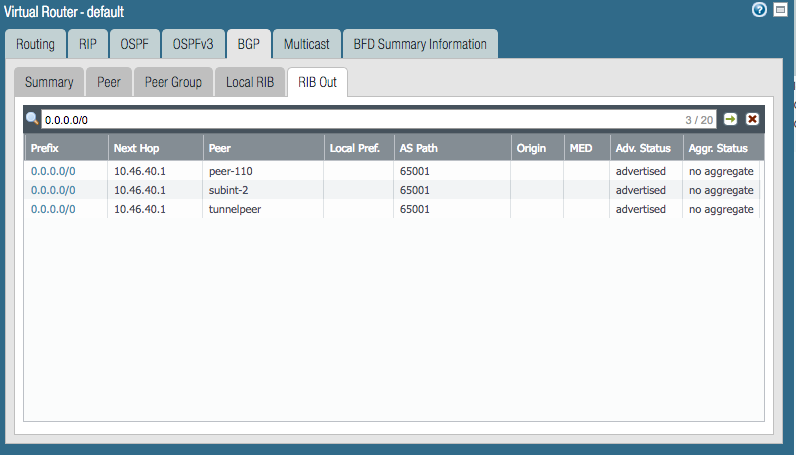Image resolution: width=796 pixels, height=455 pixels.
Task: Open BFD Summary Information tab
Action: 420,44
